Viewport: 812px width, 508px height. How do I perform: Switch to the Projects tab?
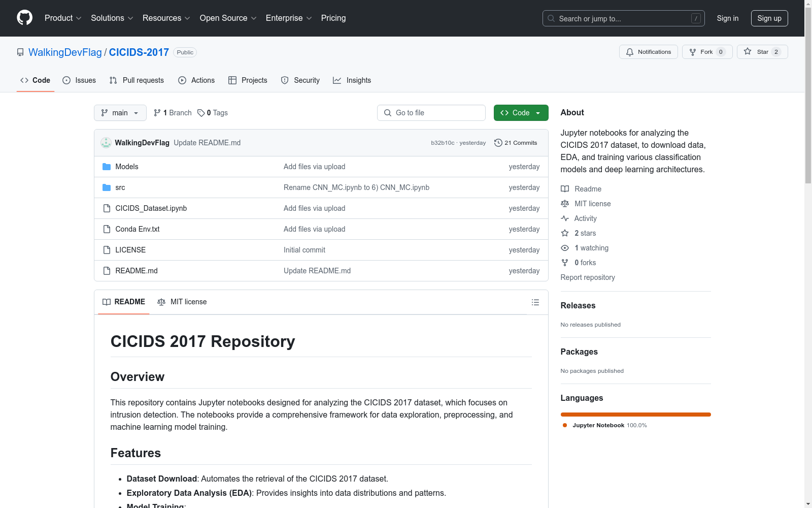tap(248, 80)
